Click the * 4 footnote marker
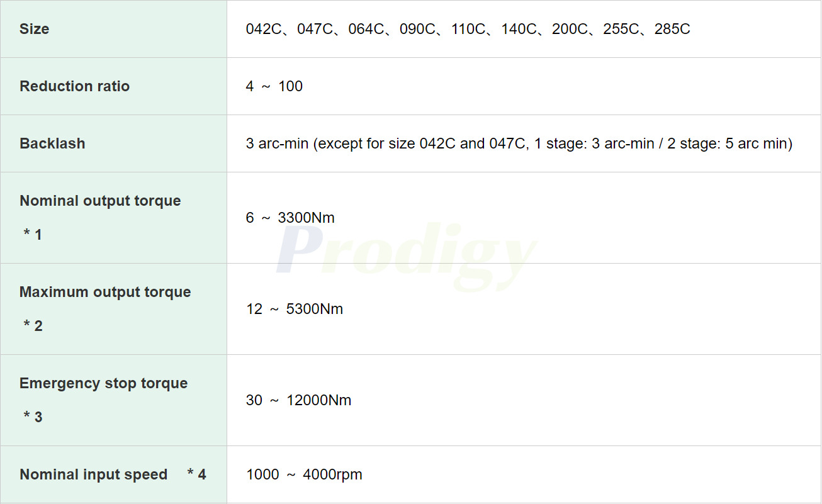 [196, 474]
